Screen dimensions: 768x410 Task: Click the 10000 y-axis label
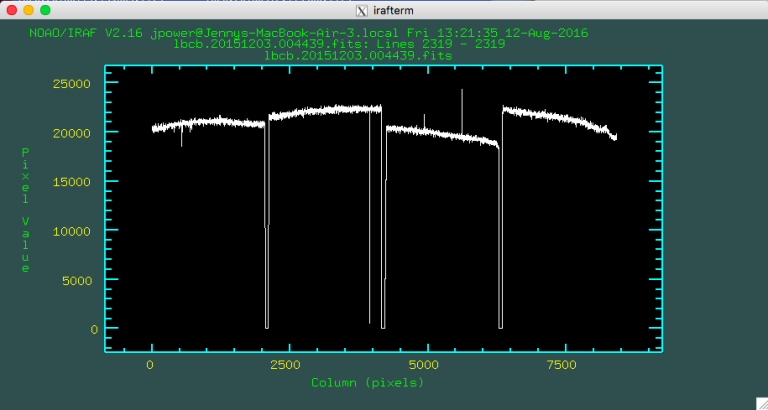[x=72, y=231]
